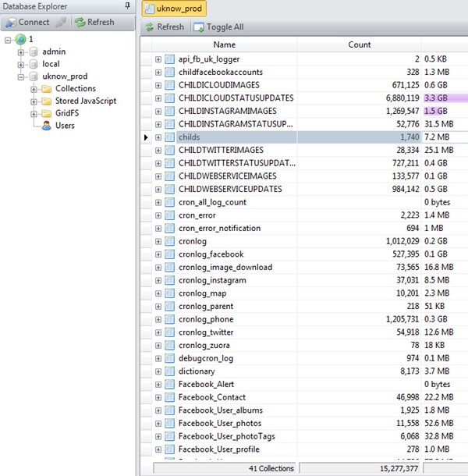Click the row selector arrow for childs
The image size is (468, 476).
pos(146,137)
